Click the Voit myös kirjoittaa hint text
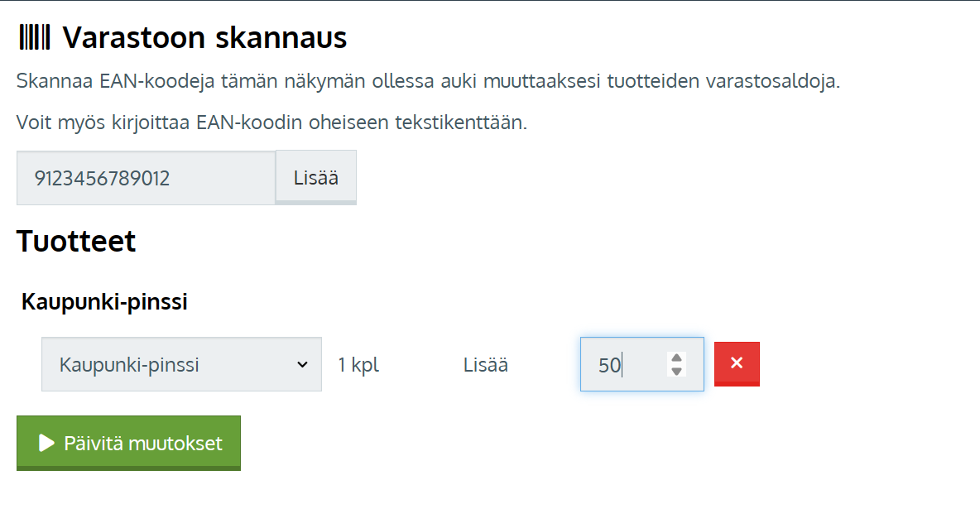Screen dimensions: 980x509 click(271, 123)
